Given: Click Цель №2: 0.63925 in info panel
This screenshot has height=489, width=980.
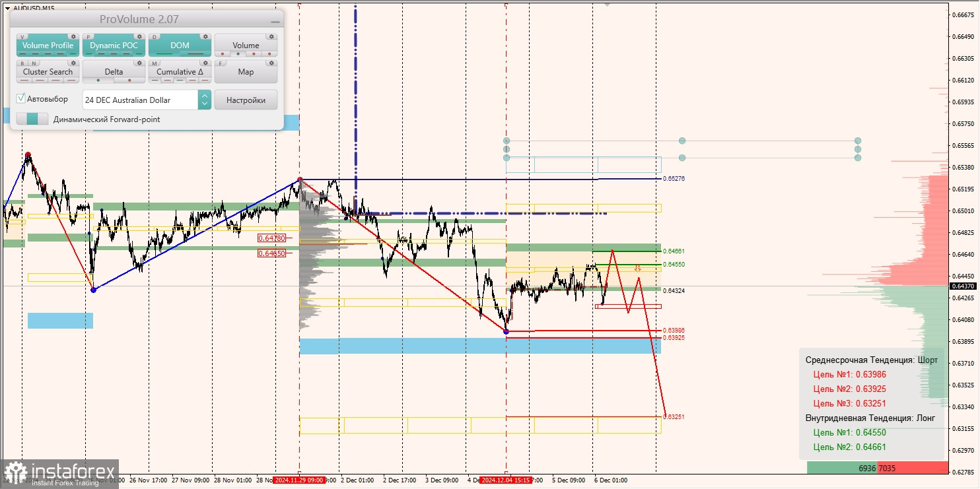Looking at the screenshot, I should pyautogui.click(x=849, y=389).
